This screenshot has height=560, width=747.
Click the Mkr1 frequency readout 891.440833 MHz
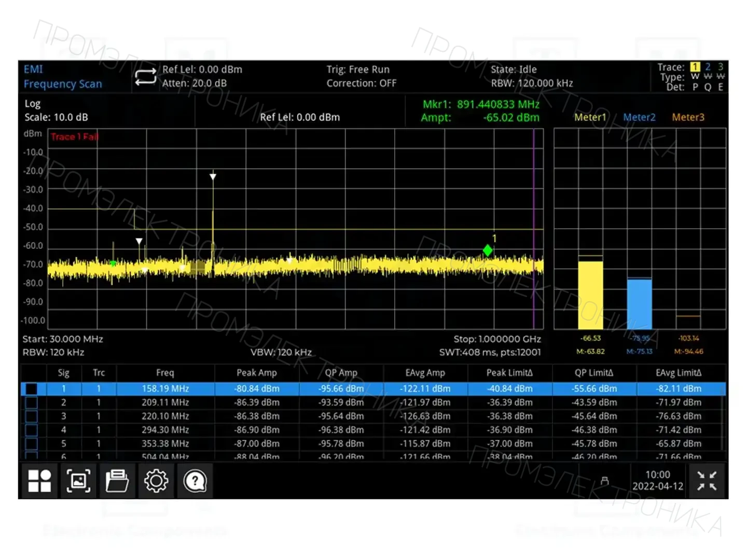point(498,104)
